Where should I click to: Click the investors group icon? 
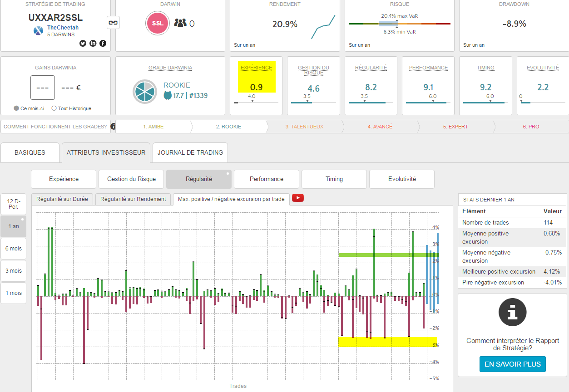click(x=180, y=23)
